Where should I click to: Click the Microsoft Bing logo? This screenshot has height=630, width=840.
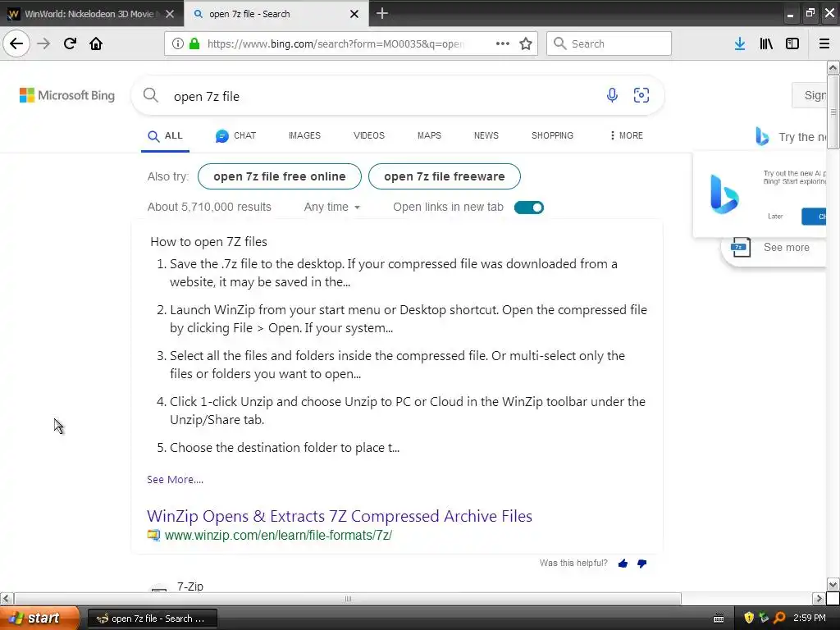click(67, 95)
